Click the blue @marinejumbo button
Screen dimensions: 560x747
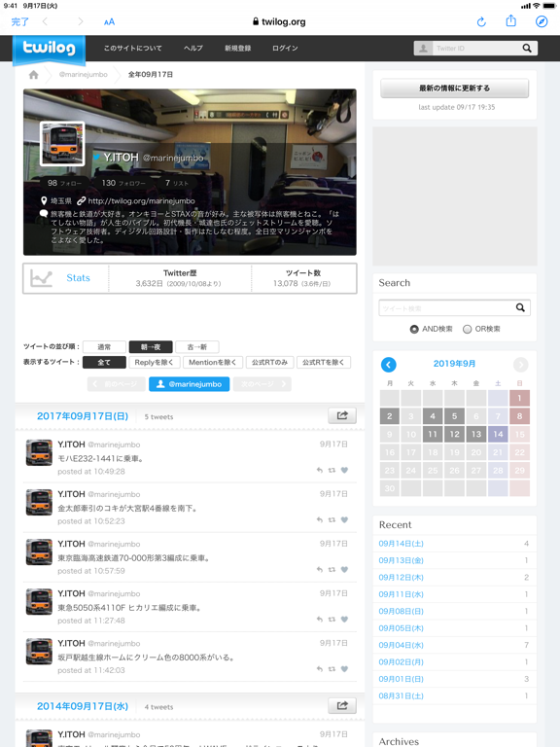coord(189,384)
